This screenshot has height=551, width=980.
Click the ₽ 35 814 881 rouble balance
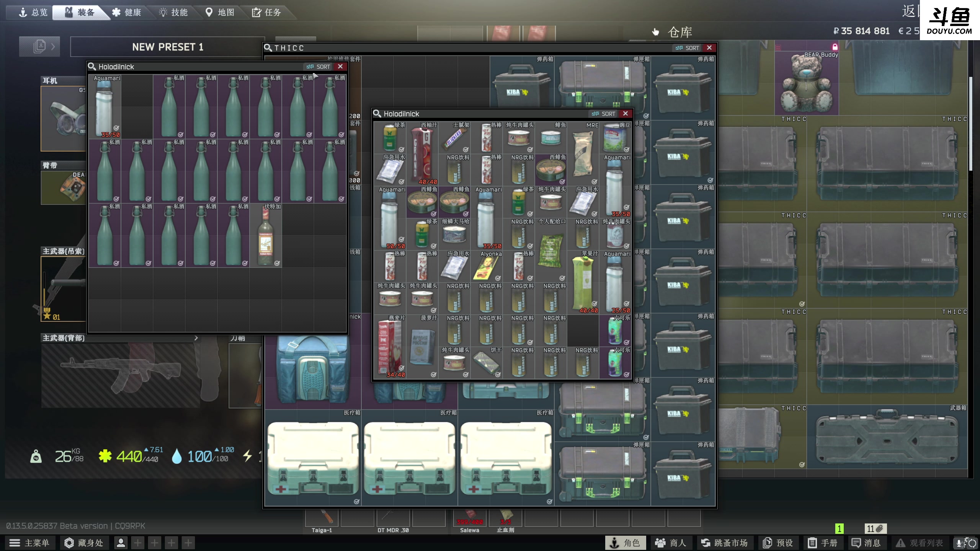[861, 31]
